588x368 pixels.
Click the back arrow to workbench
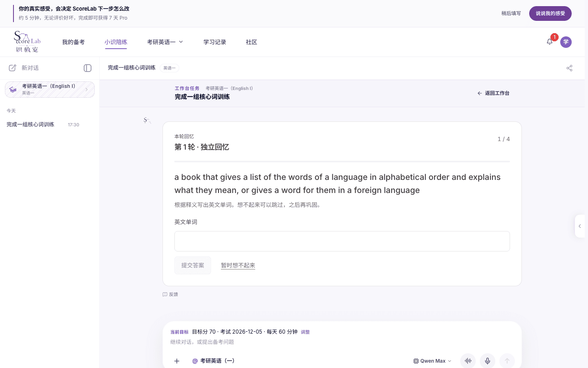[x=480, y=93]
